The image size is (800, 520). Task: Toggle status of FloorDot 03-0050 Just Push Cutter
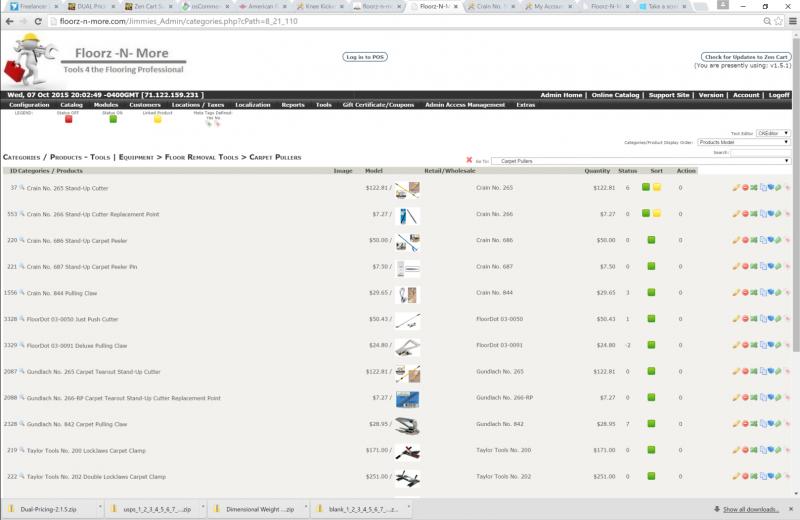652,318
